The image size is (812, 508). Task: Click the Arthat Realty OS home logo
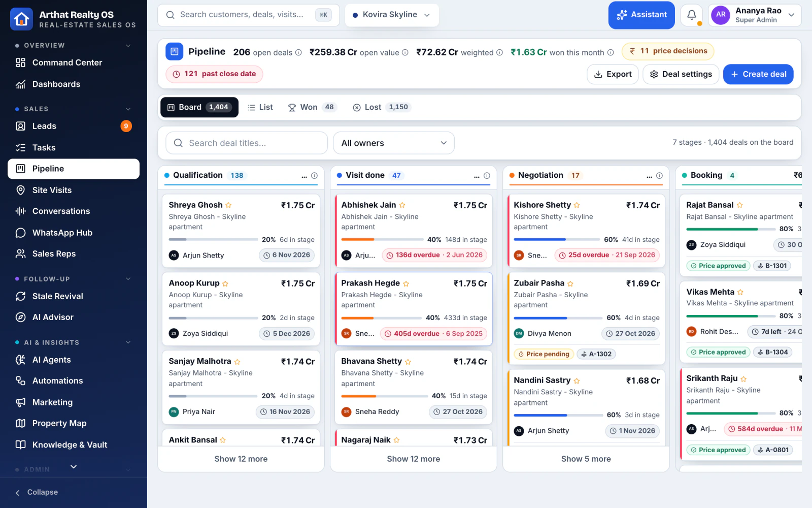(x=21, y=19)
